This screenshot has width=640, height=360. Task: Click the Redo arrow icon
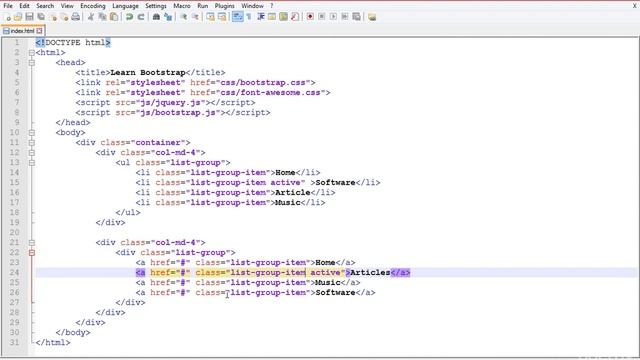141,17
